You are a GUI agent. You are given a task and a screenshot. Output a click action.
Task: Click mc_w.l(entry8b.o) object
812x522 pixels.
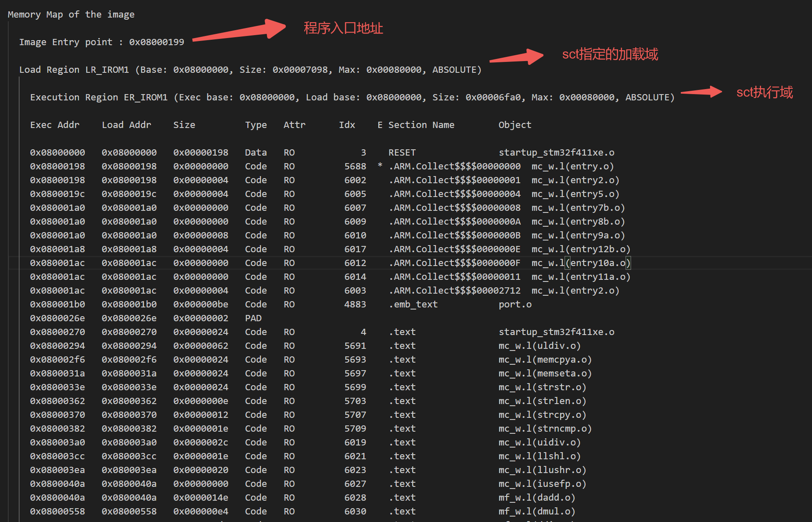tap(578, 222)
